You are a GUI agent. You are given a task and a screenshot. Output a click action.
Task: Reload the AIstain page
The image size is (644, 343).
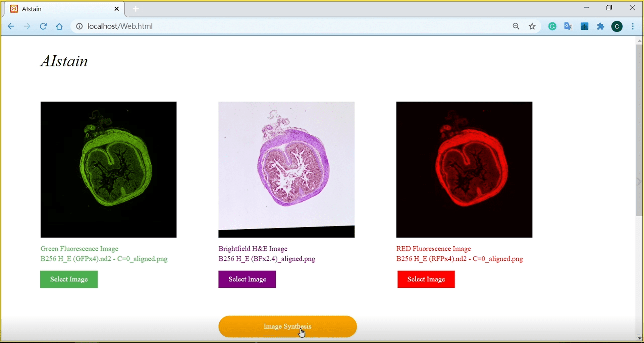(43, 26)
